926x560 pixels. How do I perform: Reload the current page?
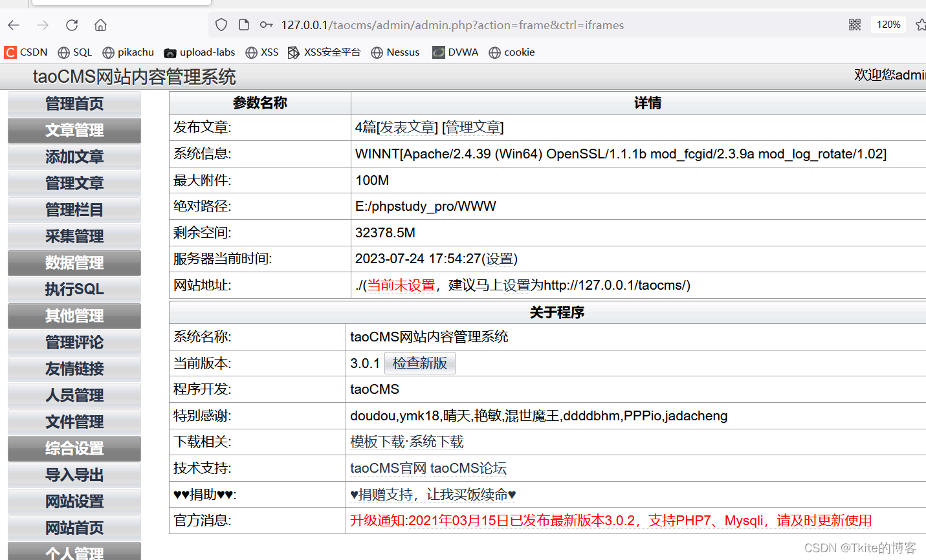71,25
